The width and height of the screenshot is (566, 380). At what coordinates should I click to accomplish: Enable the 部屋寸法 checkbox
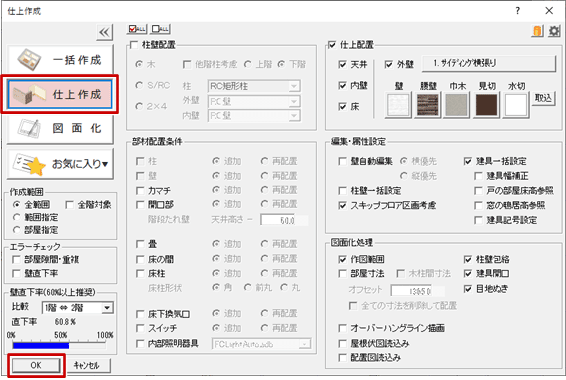343,274
